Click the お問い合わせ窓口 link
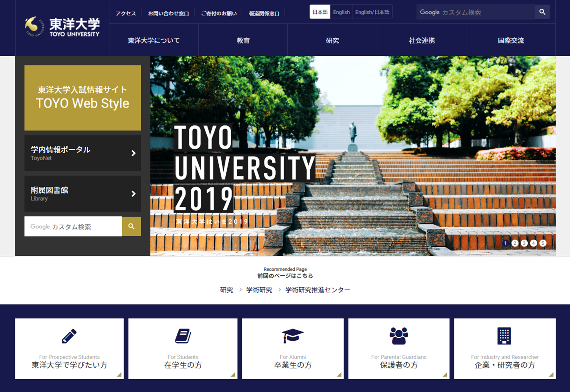This screenshot has width=570, height=392. (168, 13)
